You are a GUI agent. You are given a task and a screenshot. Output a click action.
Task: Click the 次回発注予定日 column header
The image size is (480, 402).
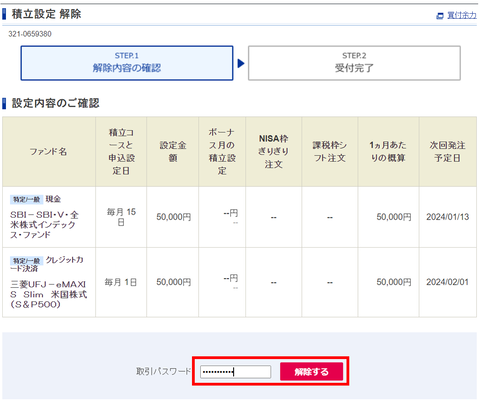coord(448,152)
